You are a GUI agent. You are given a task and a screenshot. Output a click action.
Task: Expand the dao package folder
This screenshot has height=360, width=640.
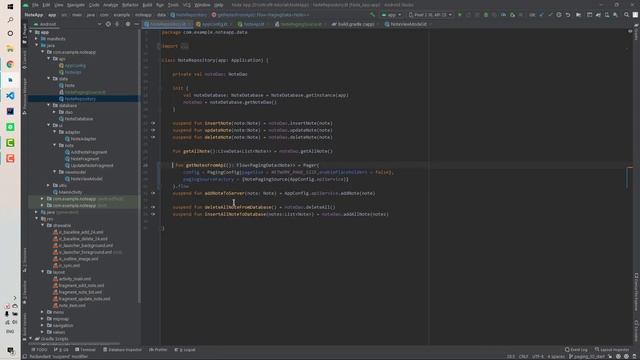55,112
